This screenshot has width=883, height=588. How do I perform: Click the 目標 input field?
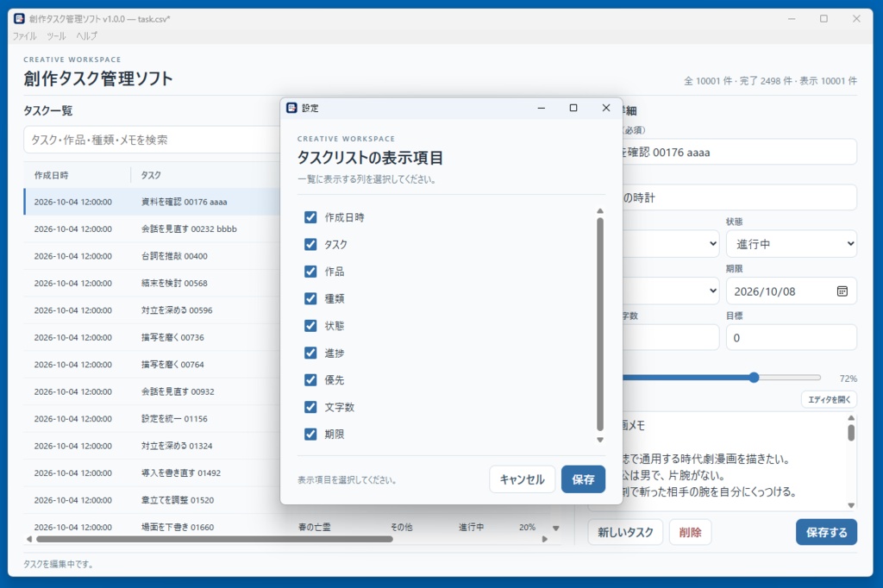click(792, 338)
